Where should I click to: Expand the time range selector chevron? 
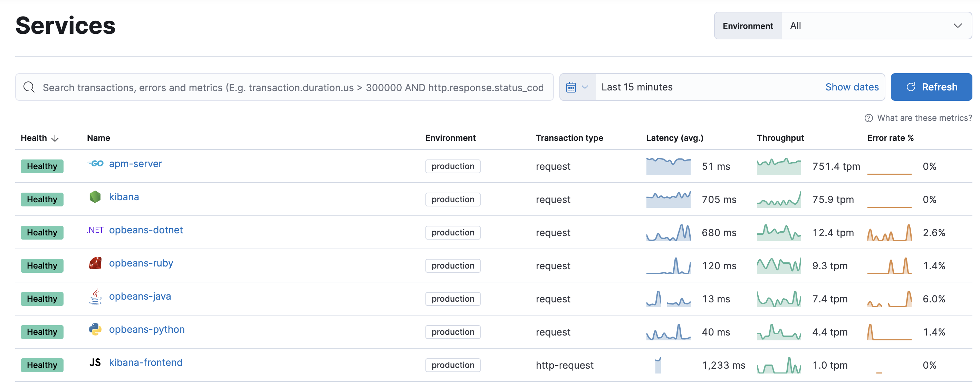point(584,87)
